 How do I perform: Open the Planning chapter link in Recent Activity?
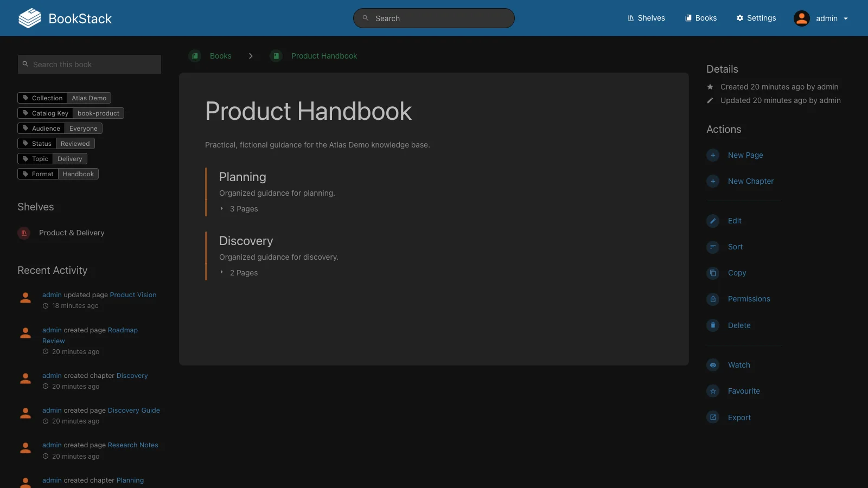tap(130, 480)
